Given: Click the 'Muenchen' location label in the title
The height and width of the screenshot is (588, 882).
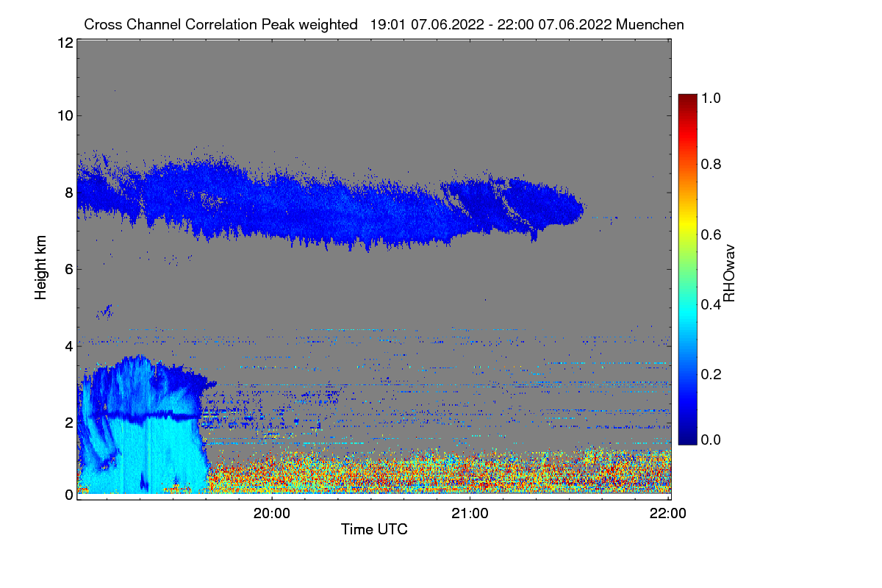Looking at the screenshot, I should point(650,24).
